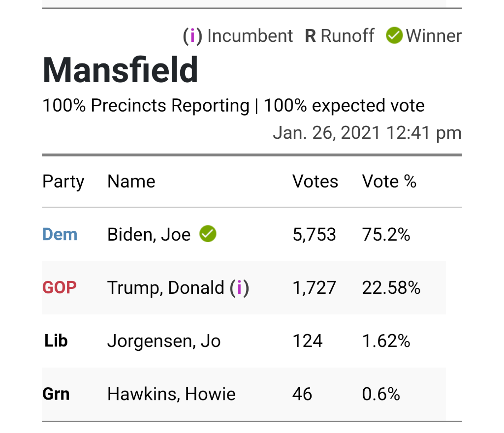Click Biden's 5,753 vote count

tap(315, 235)
